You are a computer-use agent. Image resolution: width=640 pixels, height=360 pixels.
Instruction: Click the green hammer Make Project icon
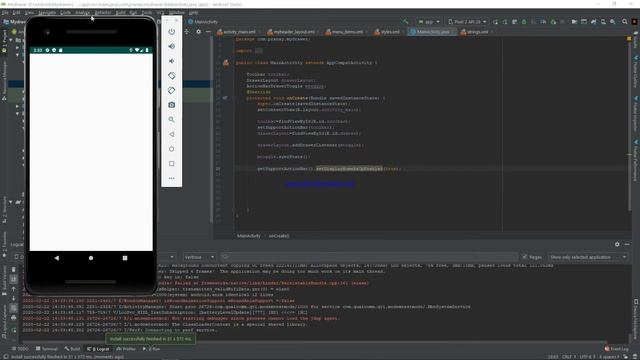[x=405, y=22]
